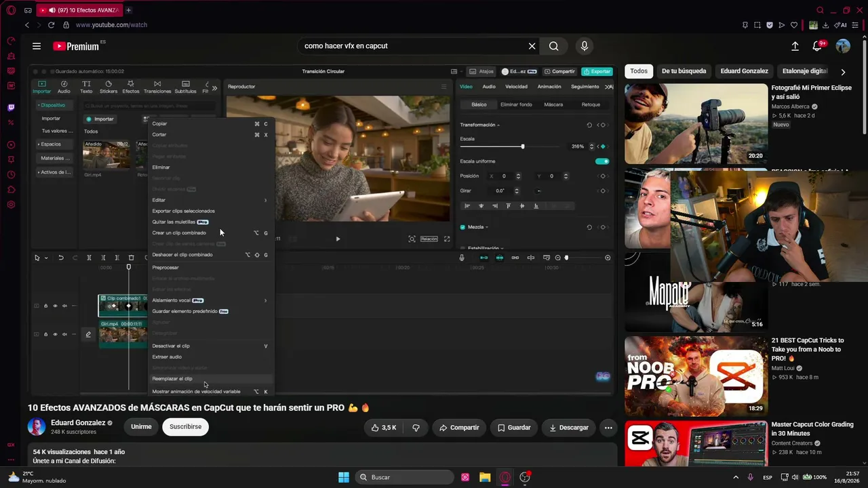The height and width of the screenshot is (488, 868).
Task: Like the video with 3,5 K
Action: tap(384, 428)
